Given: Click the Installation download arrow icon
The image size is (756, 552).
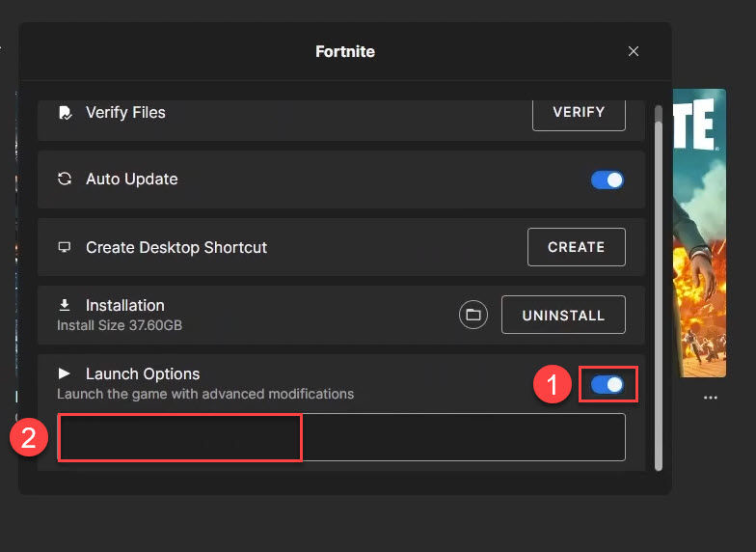Looking at the screenshot, I should click(65, 306).
